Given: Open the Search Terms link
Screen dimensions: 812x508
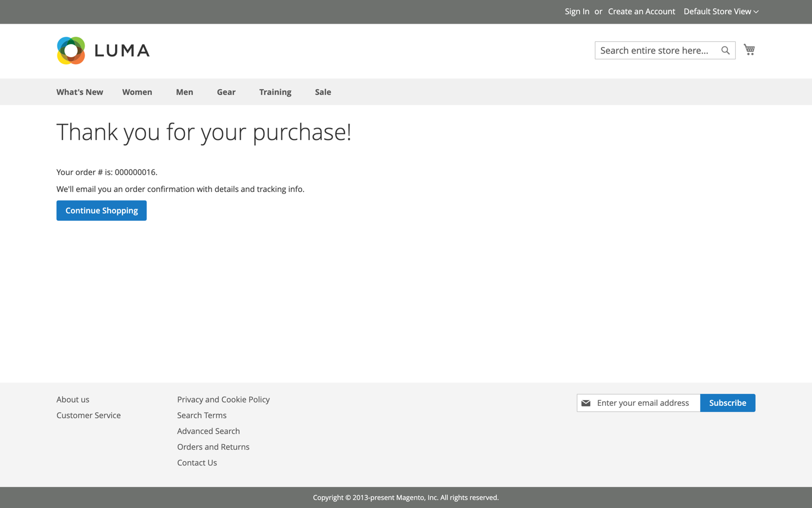Looking at the screenshot, I should click(x=202, y=415).
